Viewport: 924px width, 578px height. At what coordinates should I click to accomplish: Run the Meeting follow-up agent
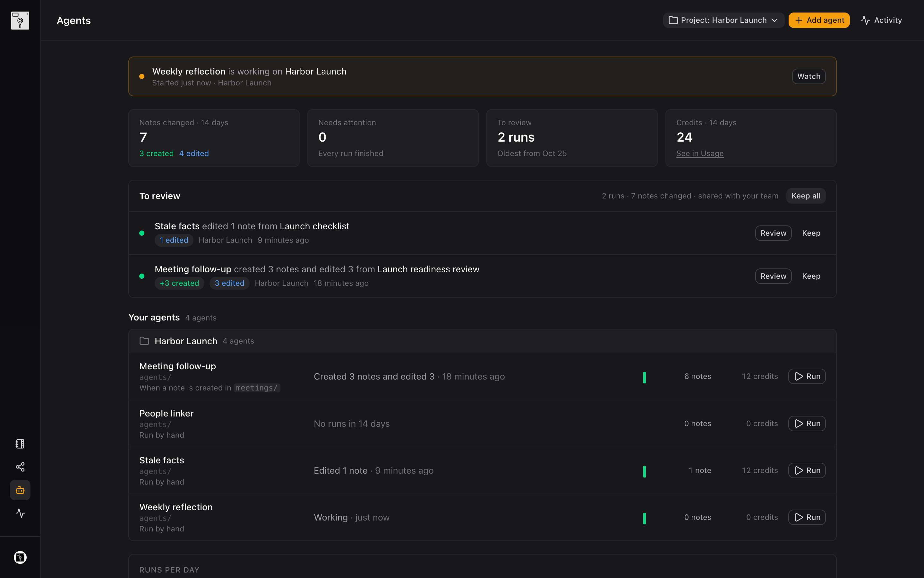click(x=807, y=376)
